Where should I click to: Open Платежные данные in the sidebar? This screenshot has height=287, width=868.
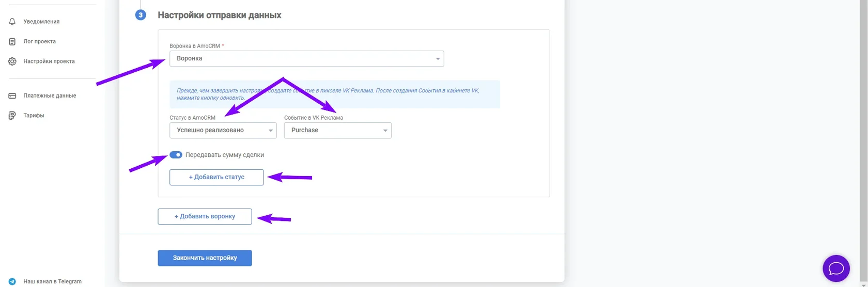click(50, 95)
